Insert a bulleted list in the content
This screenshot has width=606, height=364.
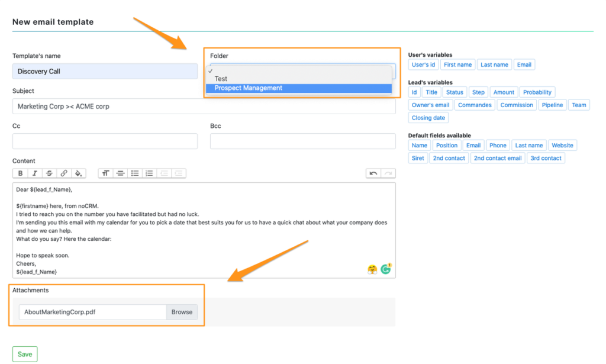135,173
